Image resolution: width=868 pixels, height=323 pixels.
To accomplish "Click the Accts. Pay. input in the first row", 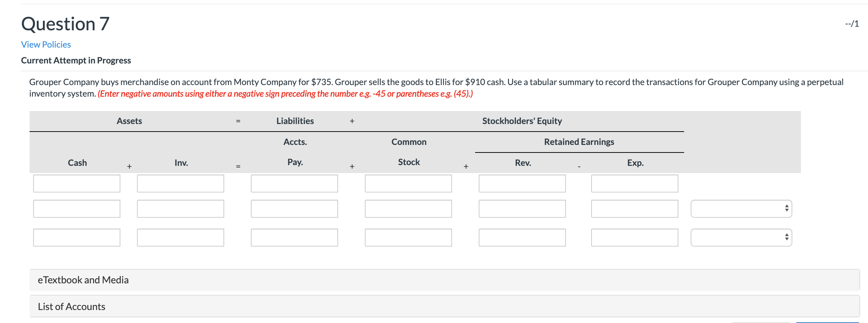I will coord(294,183).
